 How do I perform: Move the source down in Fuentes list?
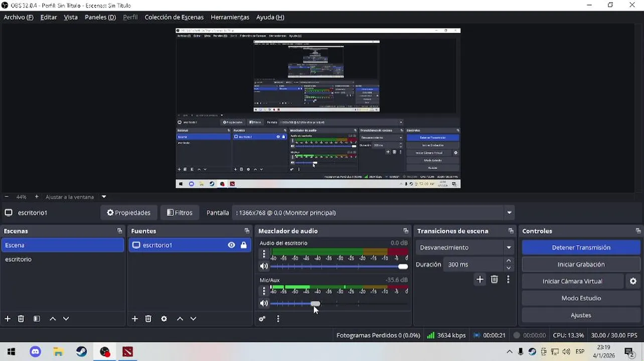tap(193, 319)
